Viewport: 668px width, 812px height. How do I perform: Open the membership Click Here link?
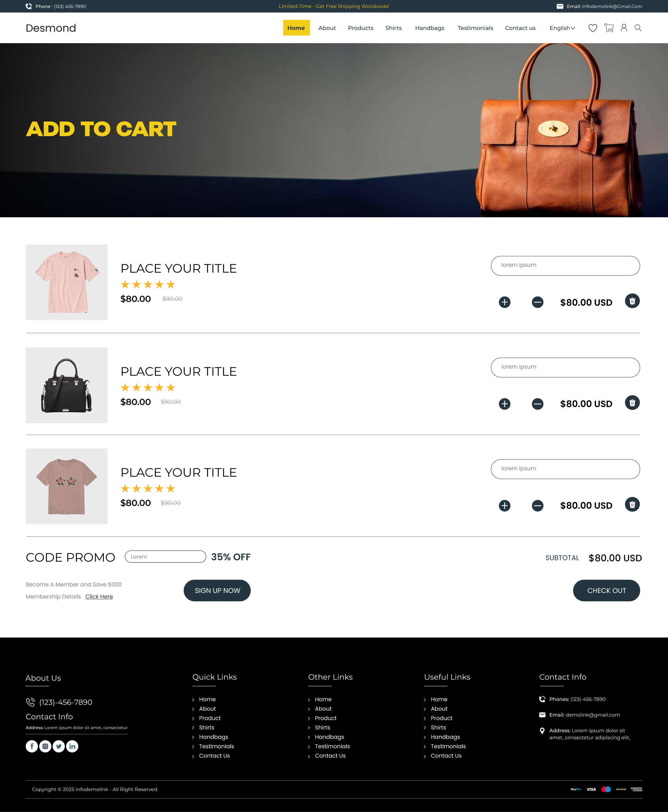(x=99, y=596)
